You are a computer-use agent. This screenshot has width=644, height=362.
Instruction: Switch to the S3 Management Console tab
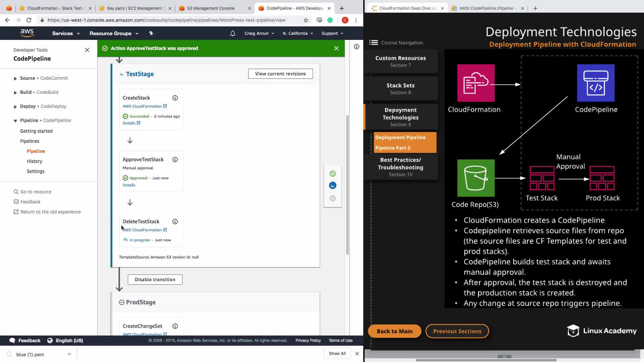(211, 8)
